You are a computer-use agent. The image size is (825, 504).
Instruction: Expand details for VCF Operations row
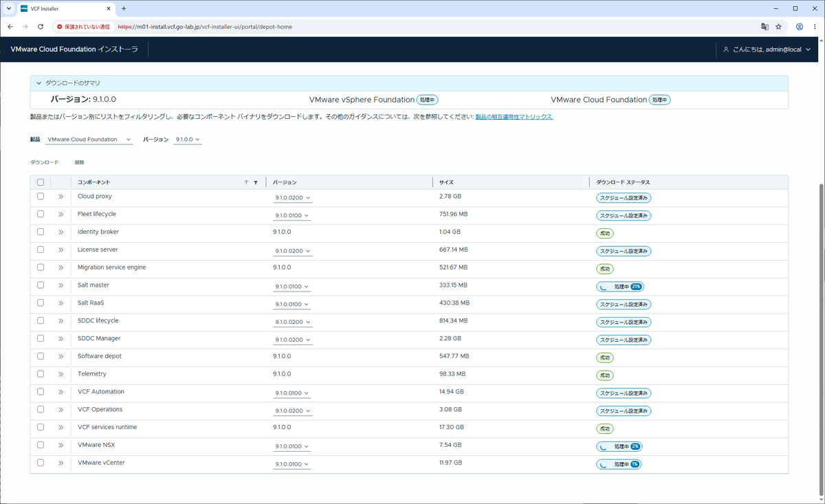(x=60, y=410)
